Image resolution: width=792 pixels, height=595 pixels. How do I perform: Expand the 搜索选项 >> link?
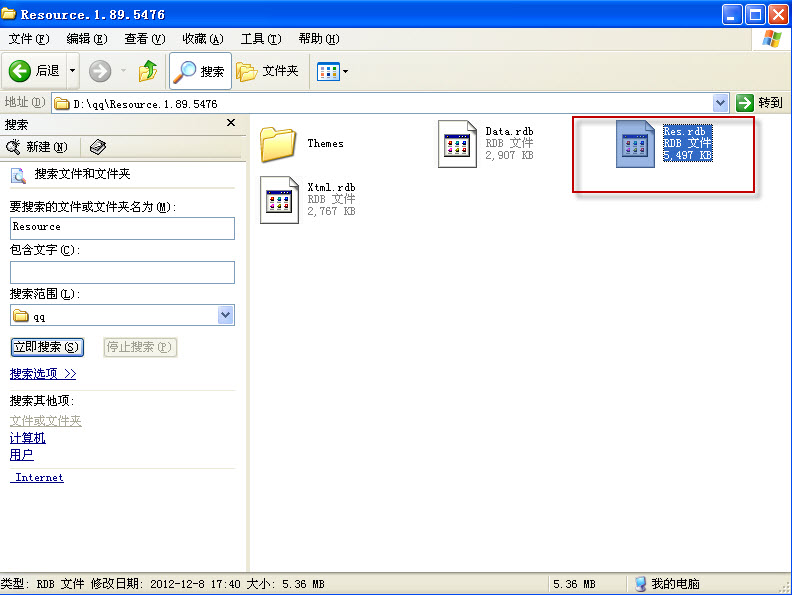point(43,374)
